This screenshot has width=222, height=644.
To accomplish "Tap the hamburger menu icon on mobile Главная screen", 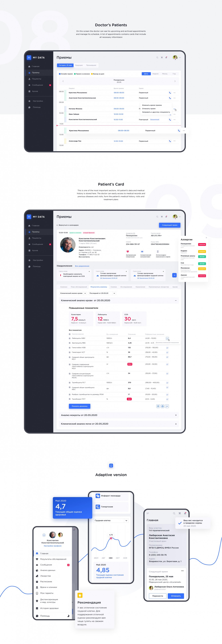I will tap(148, 513).
